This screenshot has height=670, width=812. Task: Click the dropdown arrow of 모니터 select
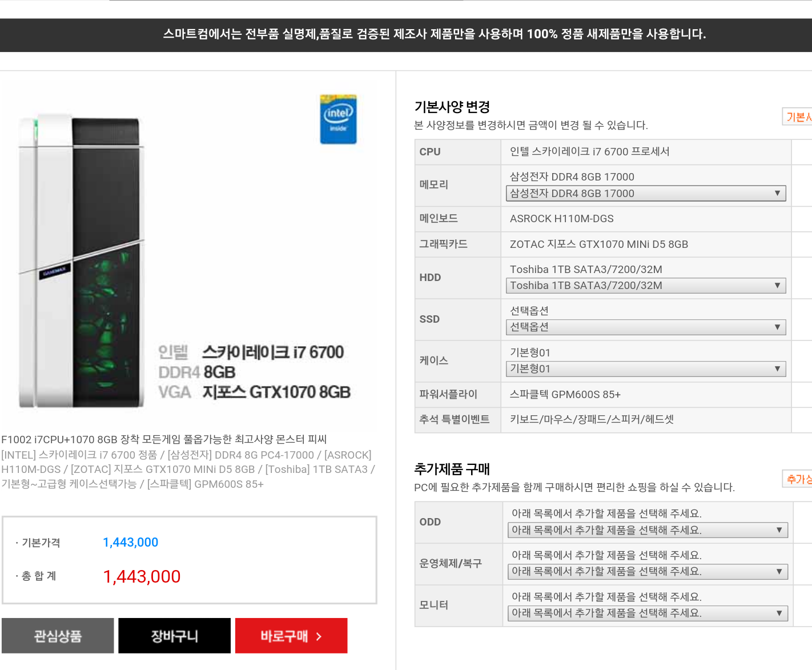[779, 613]
